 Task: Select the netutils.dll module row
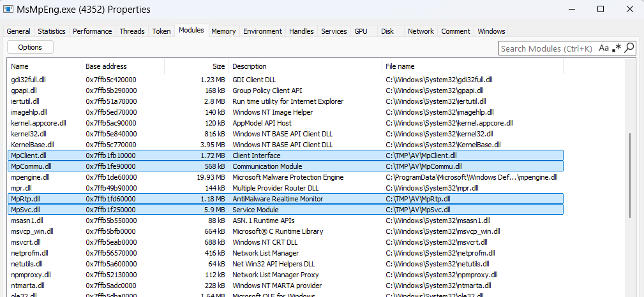point(285,264)
